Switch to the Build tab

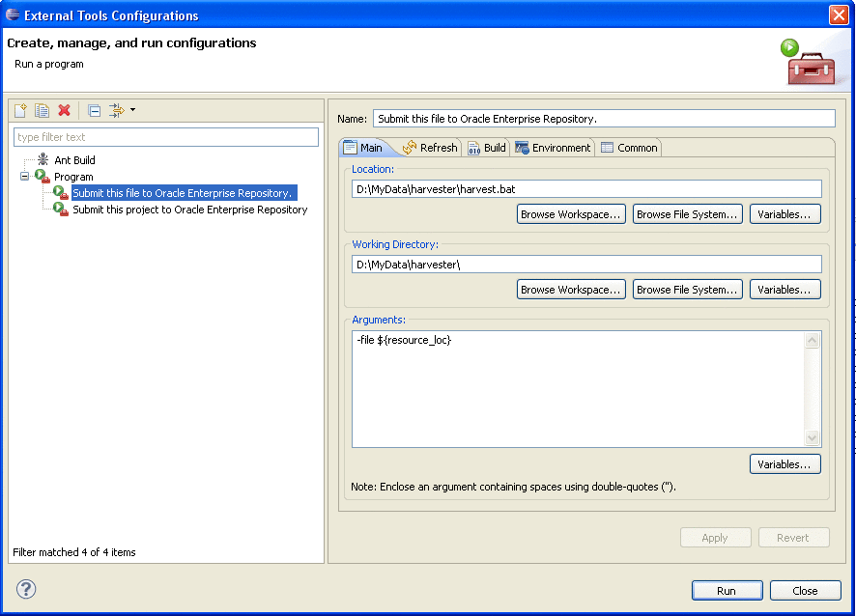coord(487,148)
